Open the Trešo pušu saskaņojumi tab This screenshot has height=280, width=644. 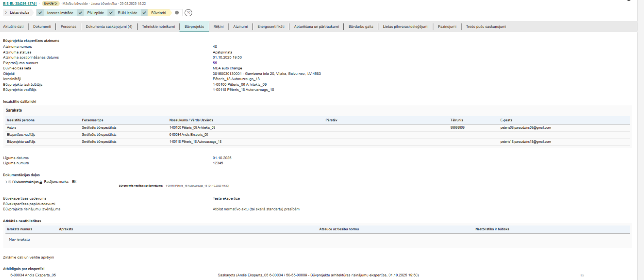(x=486, y=27)
